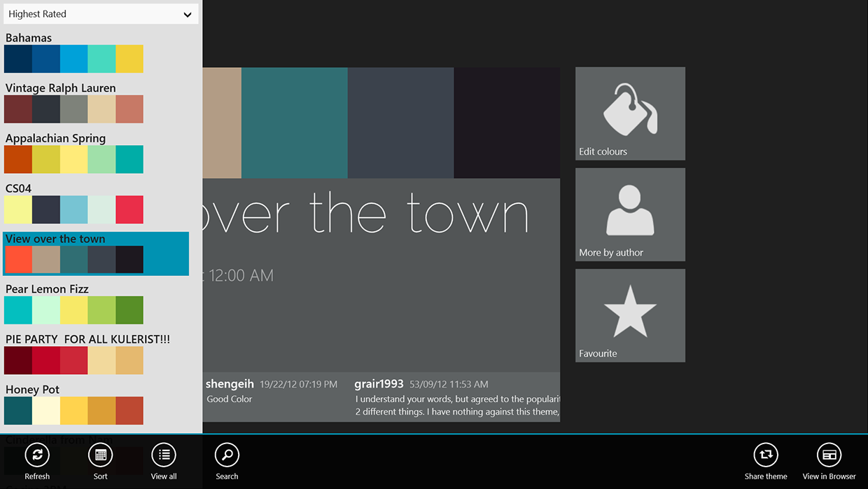868x489 pixels.
Task: Select 'PIE PARTY FOR ALL KULERIST!!!' theme
Action: point(73,359)
